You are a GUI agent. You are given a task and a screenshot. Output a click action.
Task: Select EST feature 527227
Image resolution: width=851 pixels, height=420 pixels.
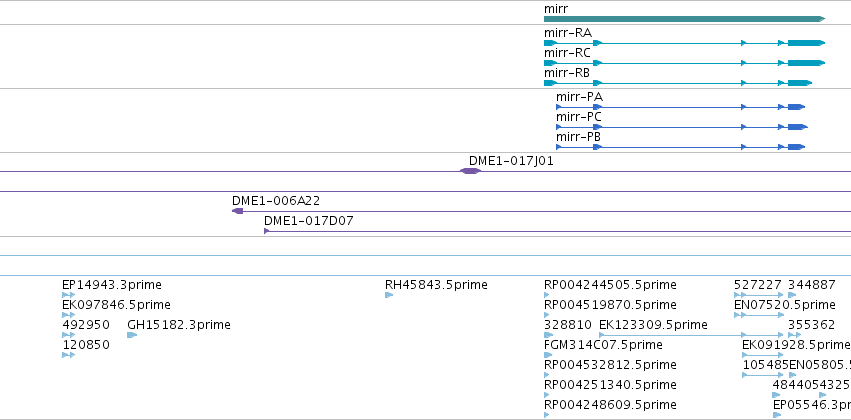758,295
